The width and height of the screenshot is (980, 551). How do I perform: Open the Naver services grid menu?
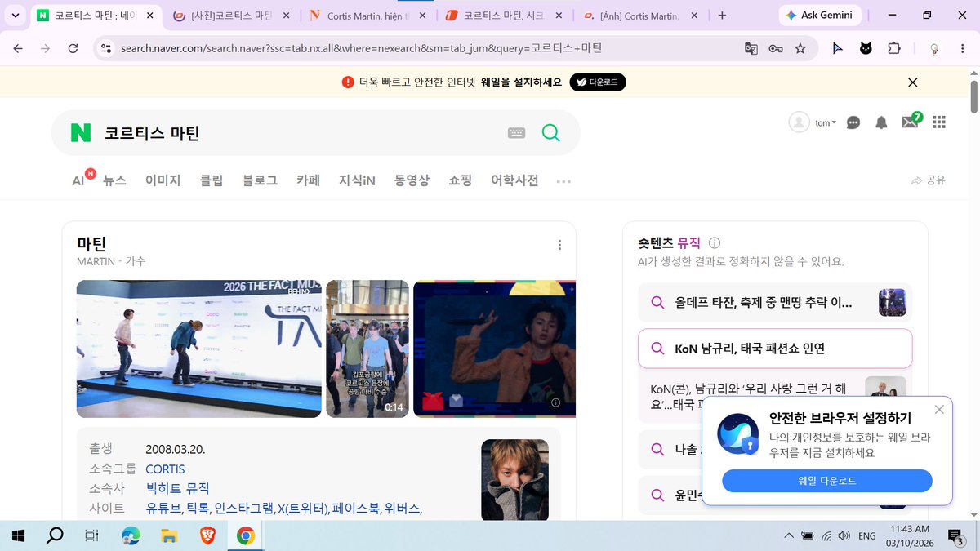pos(939,122)
